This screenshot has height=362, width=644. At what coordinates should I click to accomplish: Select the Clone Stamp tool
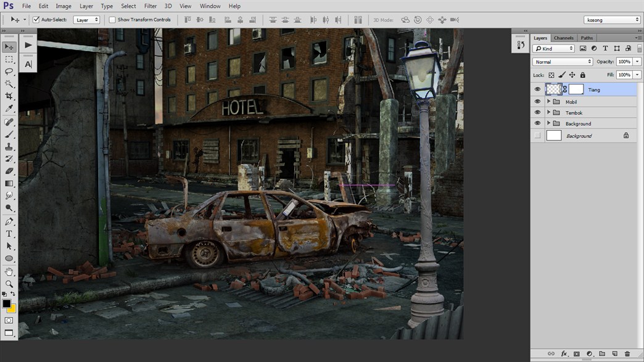click(x=9, y=147)
